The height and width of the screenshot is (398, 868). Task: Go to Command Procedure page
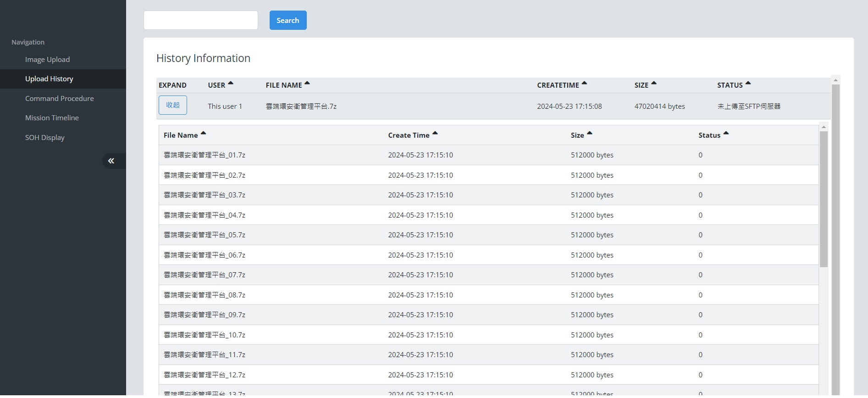click(59, 99)
